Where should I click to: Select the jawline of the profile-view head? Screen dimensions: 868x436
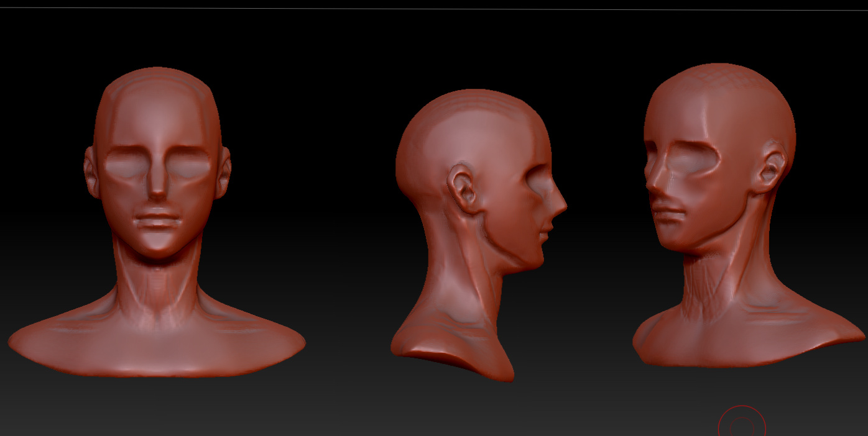tap(507, 245)
